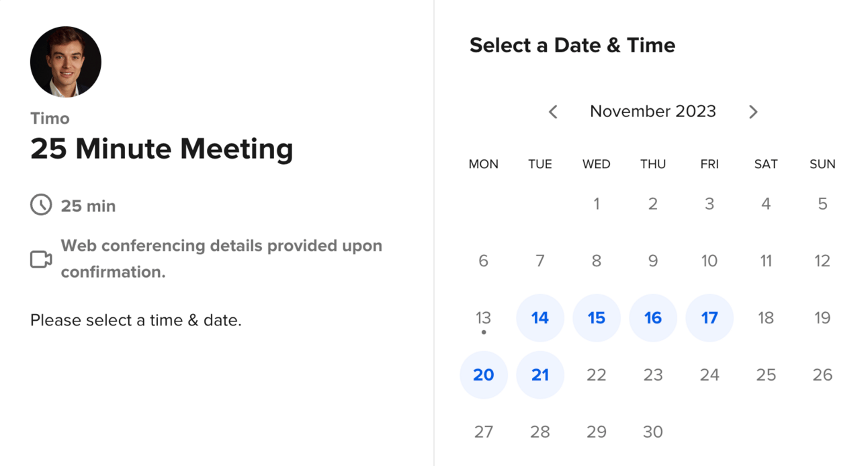The height and width of the screenshot is (466, 868).
Task: Select Monday November 20
Action: (x=484, y=375)
